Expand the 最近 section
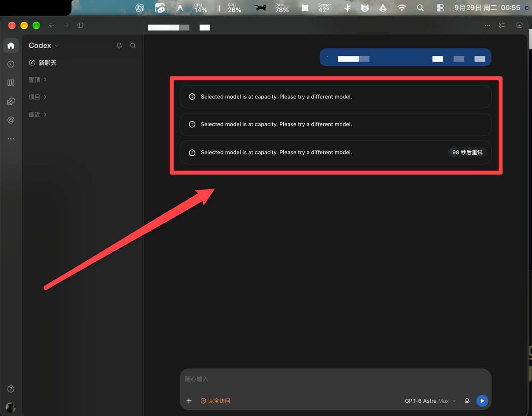532x416 pixels. click(x=38, y=114)
